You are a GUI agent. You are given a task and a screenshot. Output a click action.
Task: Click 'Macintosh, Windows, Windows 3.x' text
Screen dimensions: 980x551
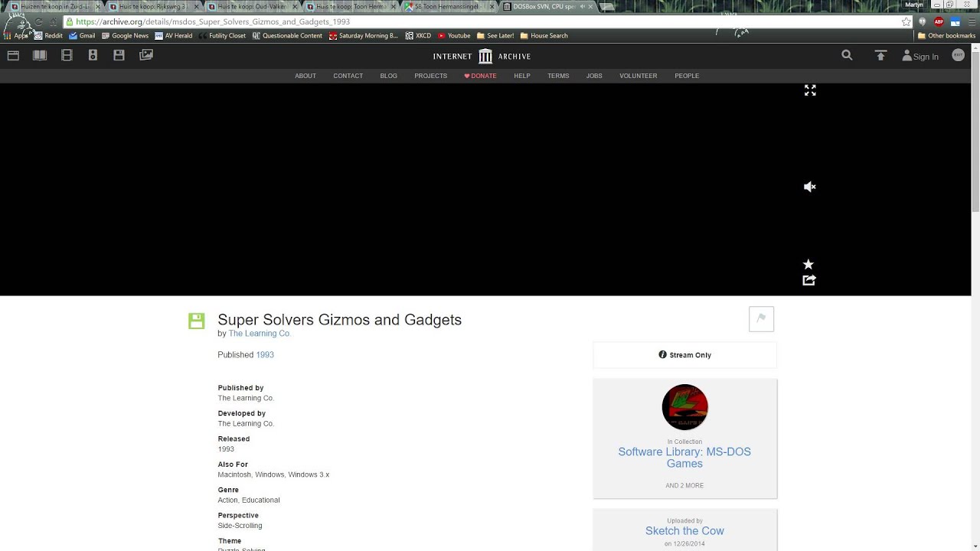pyautogui.click(x=273, y=475)
